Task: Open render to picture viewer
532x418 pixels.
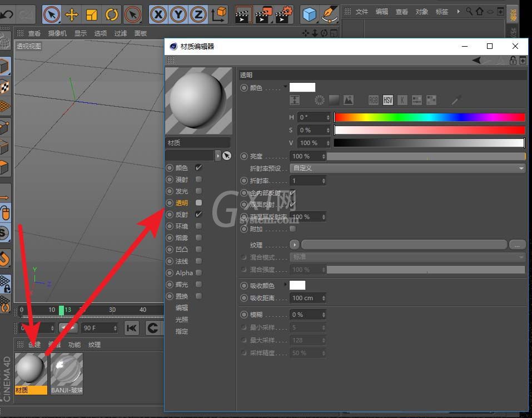Action: tap(263, 14)
